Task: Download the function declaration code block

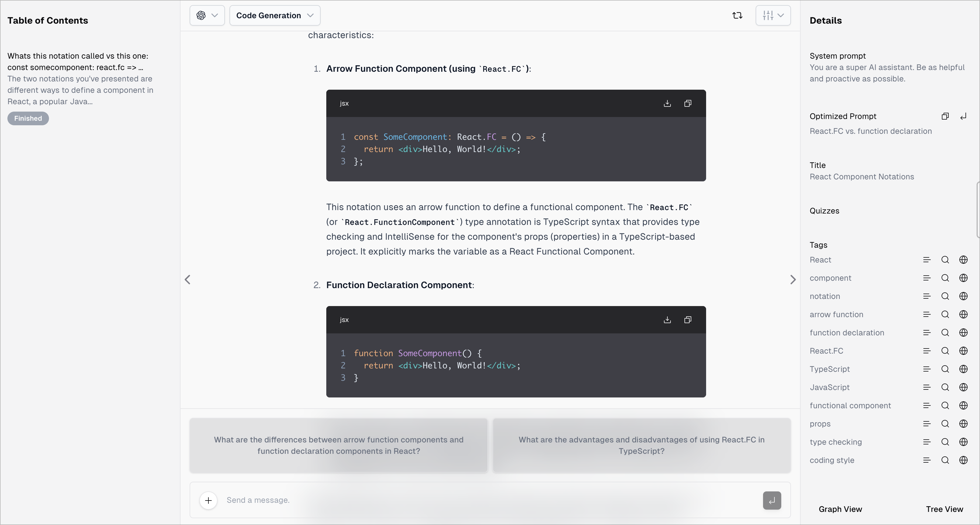Action: pos(667,320)
